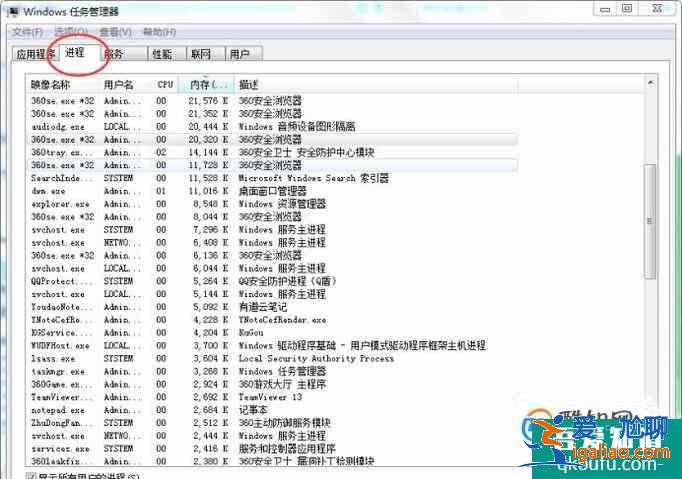This screenshot has height=479, width=682.
Task: Open the 帮助(H) menu
Action: [160, 32]
